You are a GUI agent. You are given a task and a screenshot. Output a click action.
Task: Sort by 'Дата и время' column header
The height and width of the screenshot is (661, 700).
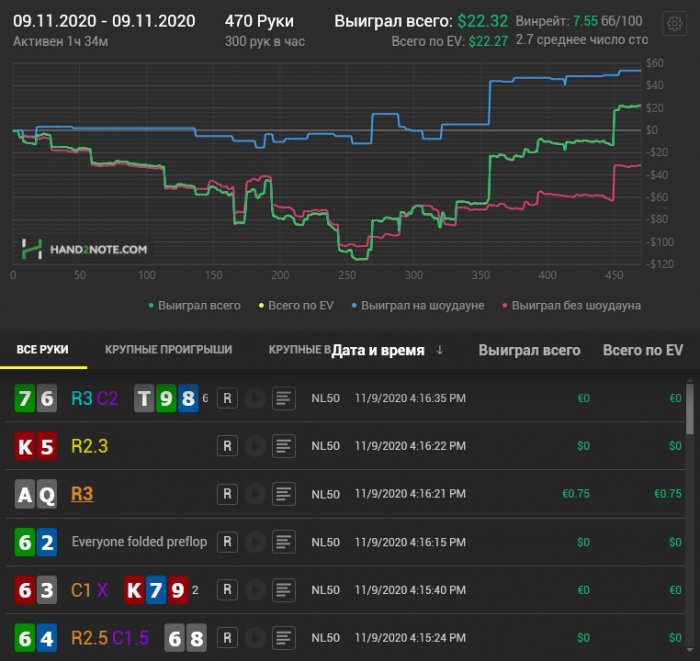click(x=378, y=350)
